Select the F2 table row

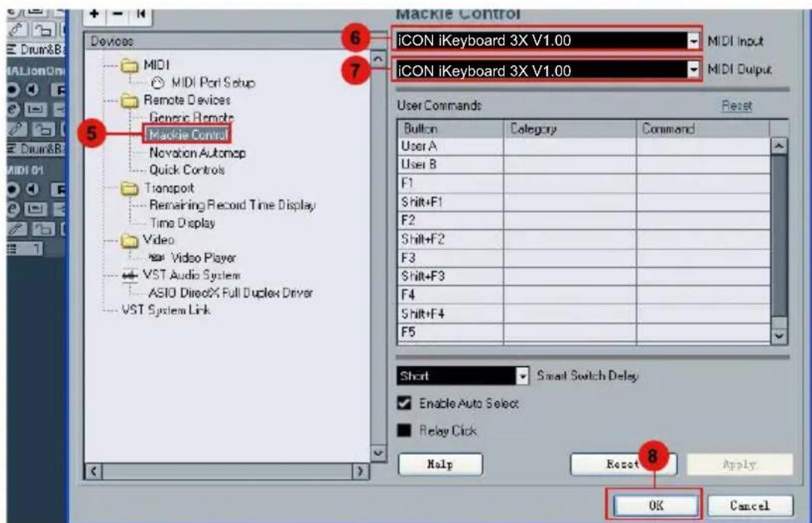584,220
